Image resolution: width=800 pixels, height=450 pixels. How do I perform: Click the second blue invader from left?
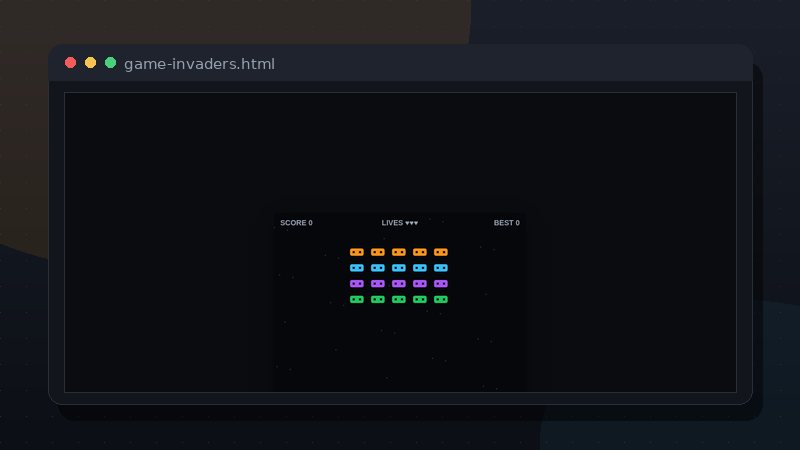click(x=378, y=268)
